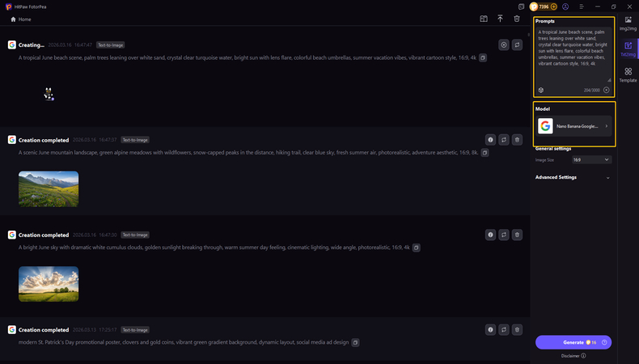Switch to the Img2Img tab
639x364 pixels.
coord(628,23)
